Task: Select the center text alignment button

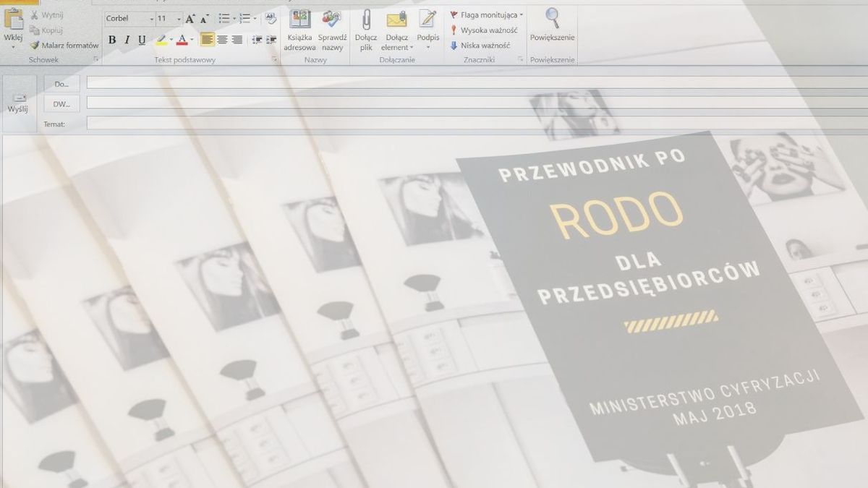Action: pyautogui.click(x=222, y=40)
